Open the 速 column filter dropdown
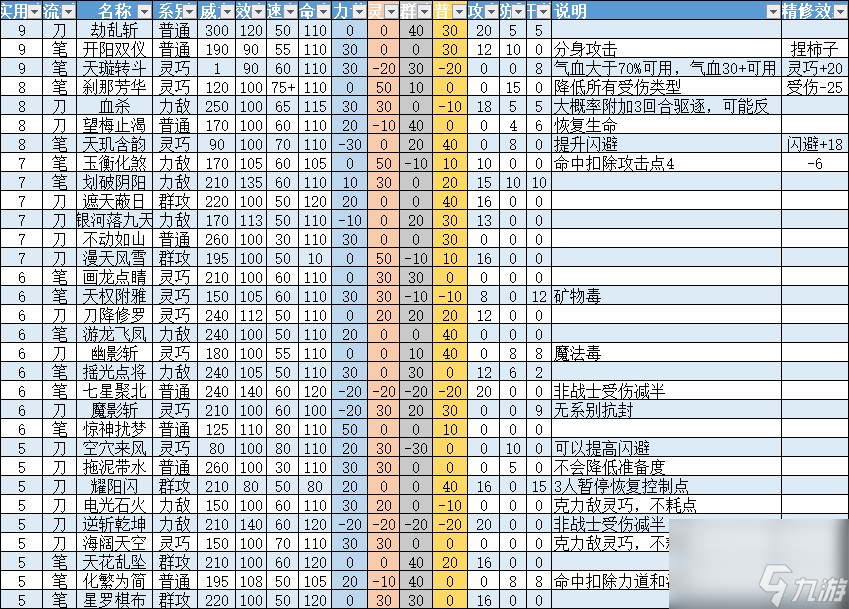The width and height of the screenshot is (849, 609). (291, 11)
